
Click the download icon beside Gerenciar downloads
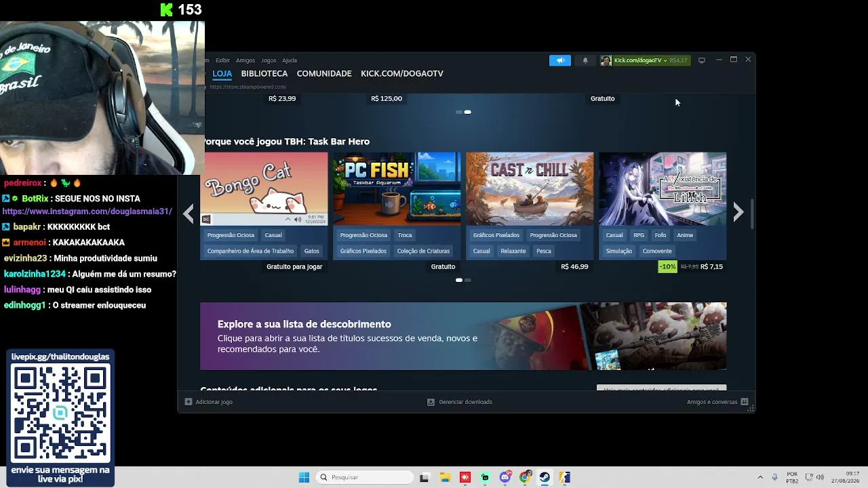pos(431,402)
